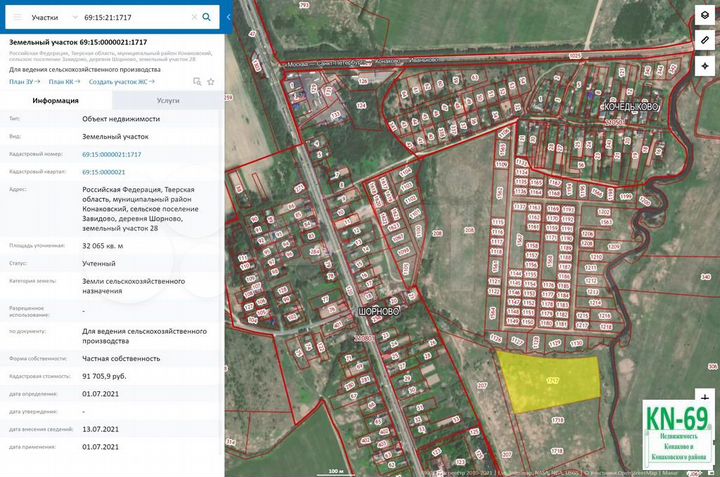Select the Информация tab
This screenshot has height=477, width=720.
[x=56, y=101]
